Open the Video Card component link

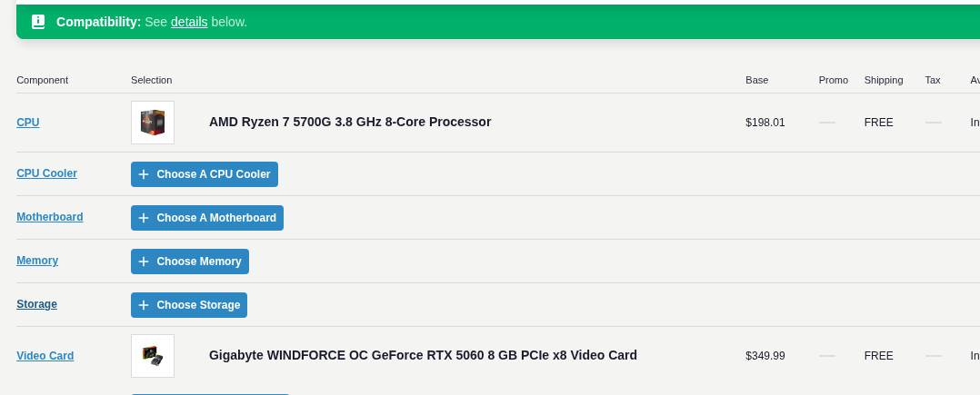point(45,356)
